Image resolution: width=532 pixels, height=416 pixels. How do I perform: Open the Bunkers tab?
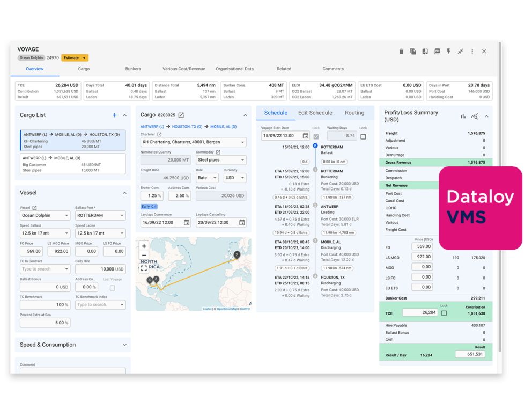(x=132, y=69)
